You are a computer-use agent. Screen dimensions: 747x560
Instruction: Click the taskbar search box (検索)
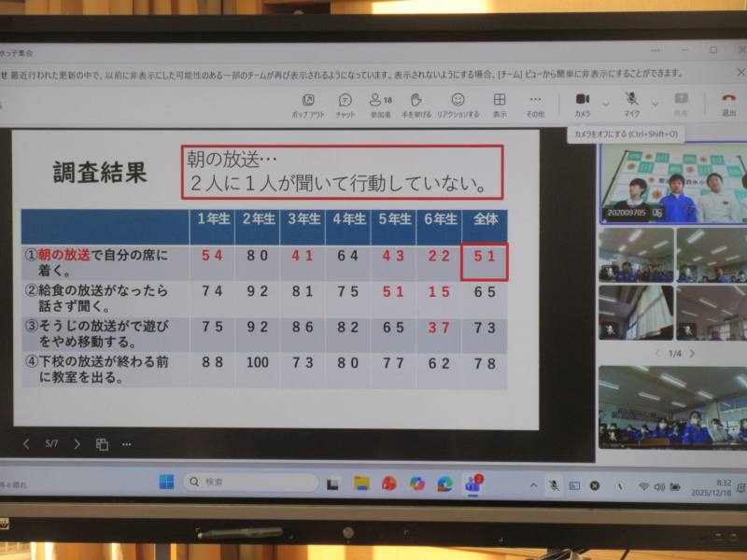(250, 483)
